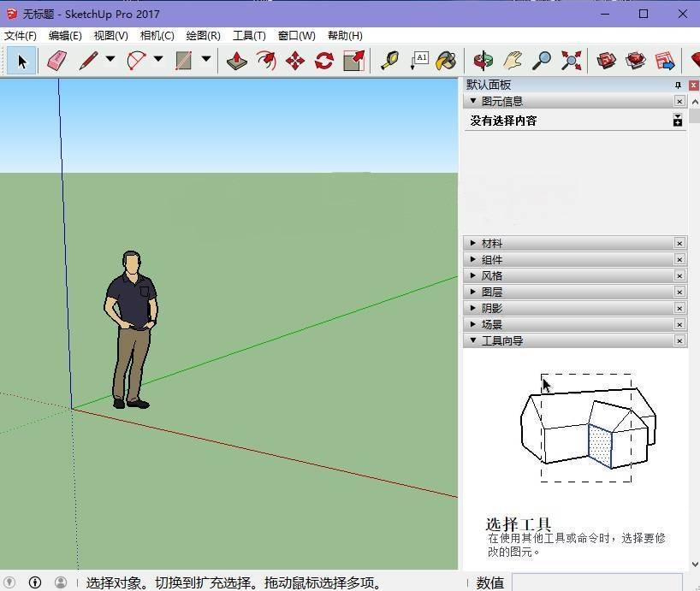
Task: Select the Rotate tool
Action: pos(324,61)
